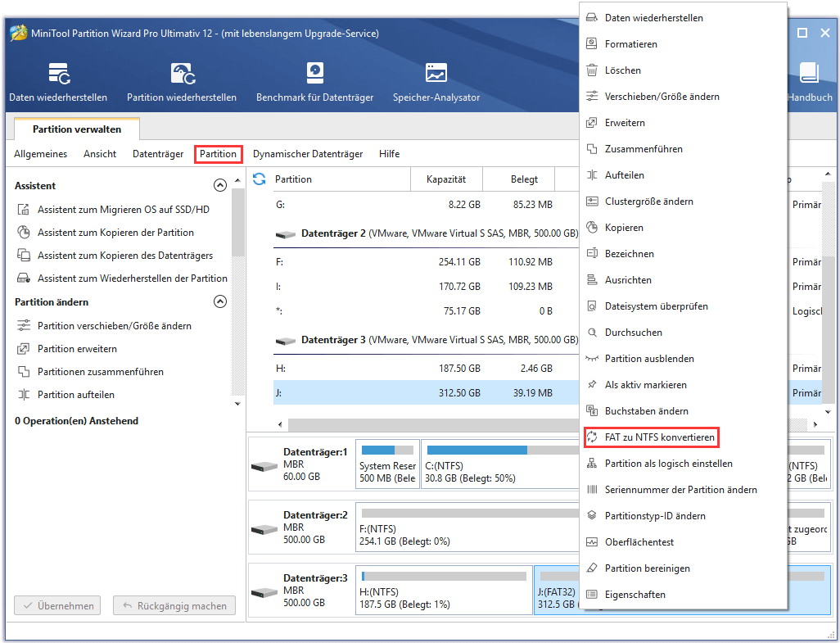This screenshot has height=643, width=840.
Task: Open Daten wiederherstellen toolbar icon
Action: [x=58, y=74]
